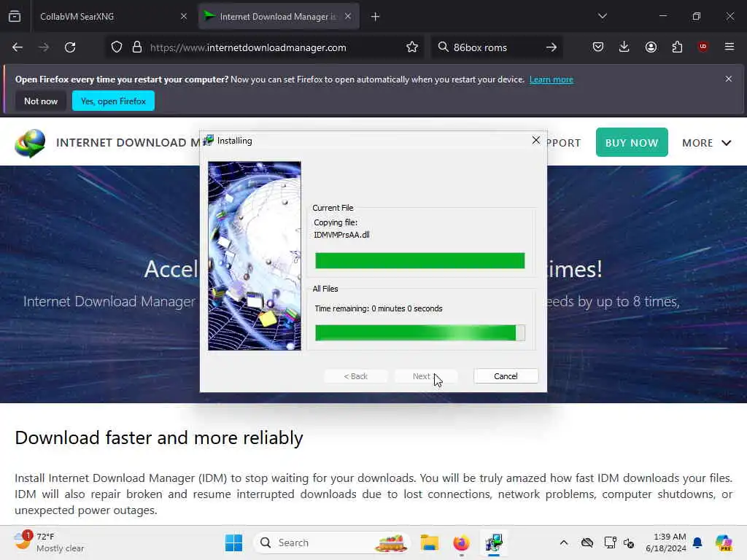Select the Internet Download Manager tab
This screenshot has height=560, width=747.
(279, 16)
